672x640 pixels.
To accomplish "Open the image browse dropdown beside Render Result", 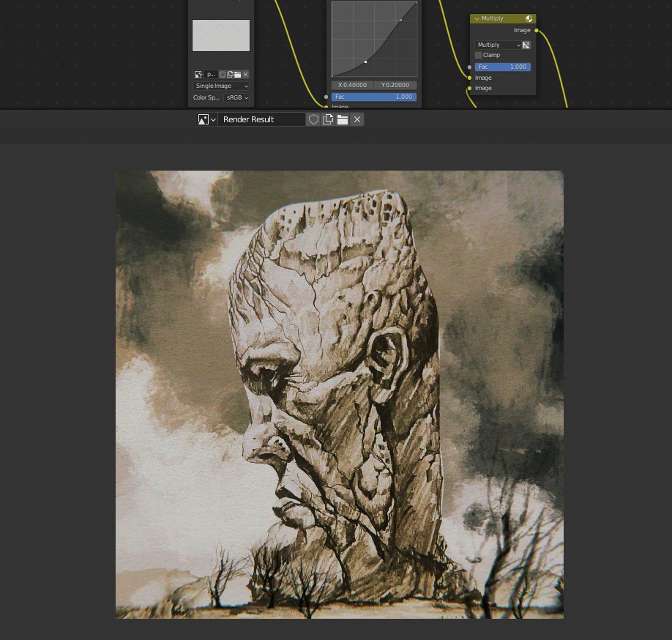I will tap(206, 119).
